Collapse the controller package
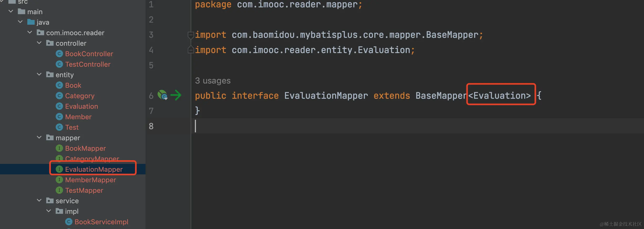 tap(39, 43)
